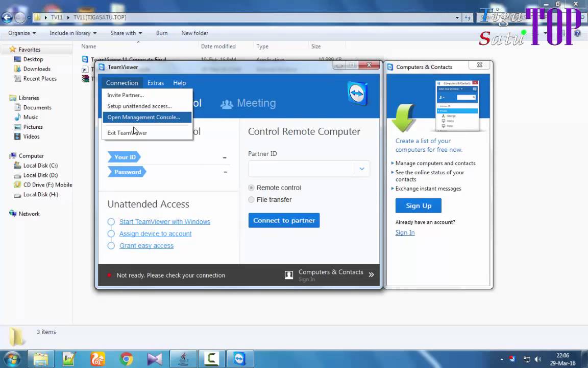Click New folder in Explorer toolbar
Viewport: 588px width, 368px height.
(194, 33)
